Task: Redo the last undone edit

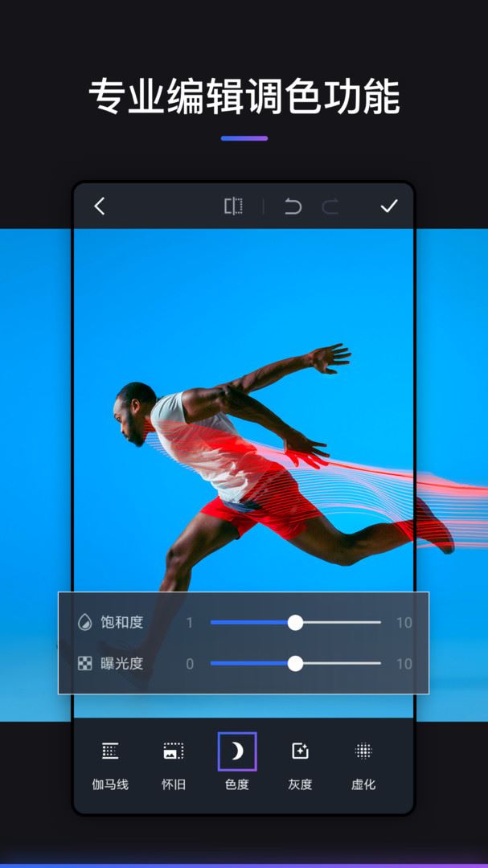Action: [330, 207]
